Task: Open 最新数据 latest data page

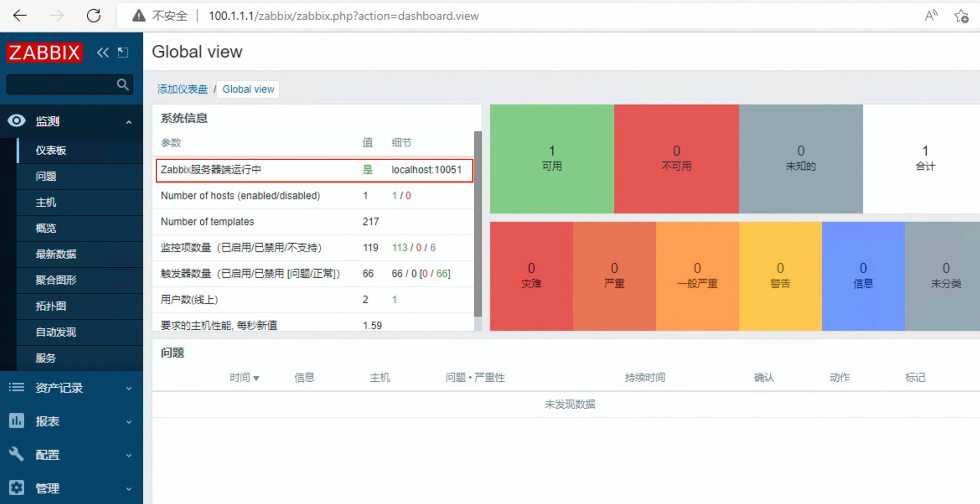Action: 56,254
